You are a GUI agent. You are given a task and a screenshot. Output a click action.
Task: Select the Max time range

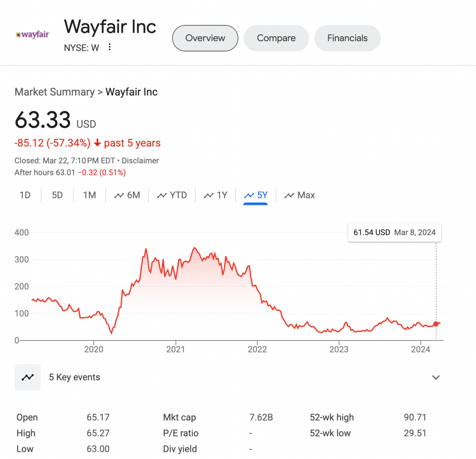[x=300, y=195]
